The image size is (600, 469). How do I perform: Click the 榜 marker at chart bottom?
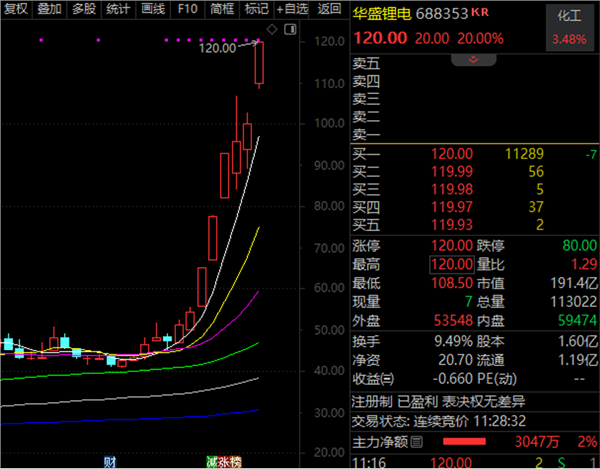pos(236,462)
